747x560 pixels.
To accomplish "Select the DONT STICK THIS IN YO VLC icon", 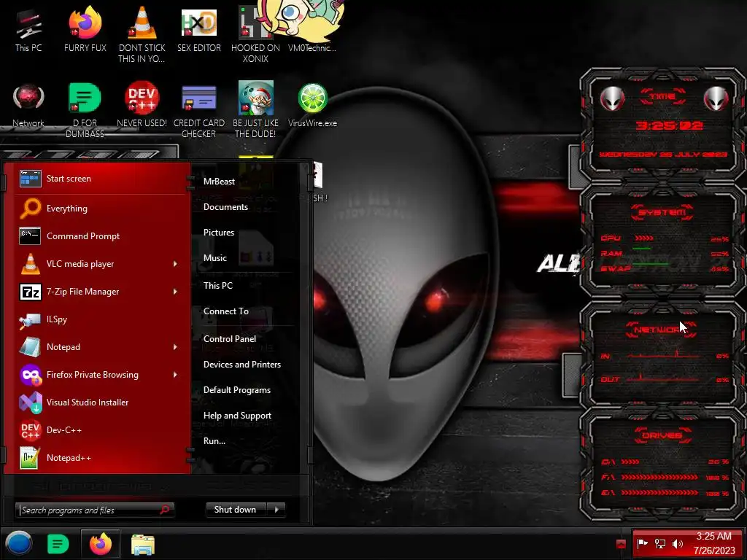I will click(x=142, y=34).
